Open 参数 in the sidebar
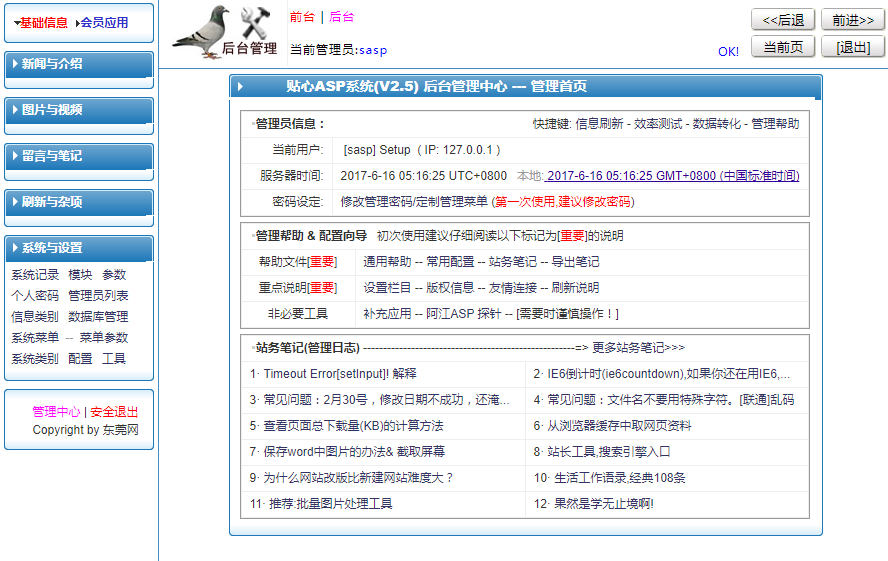This screenshot has height=561, width=888. coord(114,275)
